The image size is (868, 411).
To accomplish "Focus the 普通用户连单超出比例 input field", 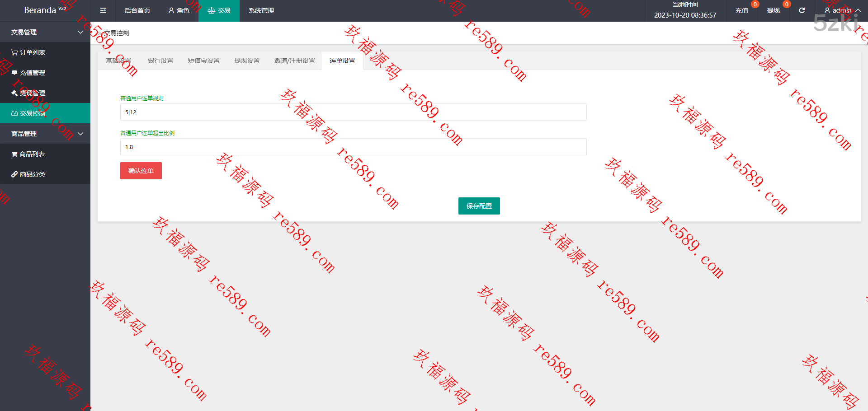I will pos(353,147).
